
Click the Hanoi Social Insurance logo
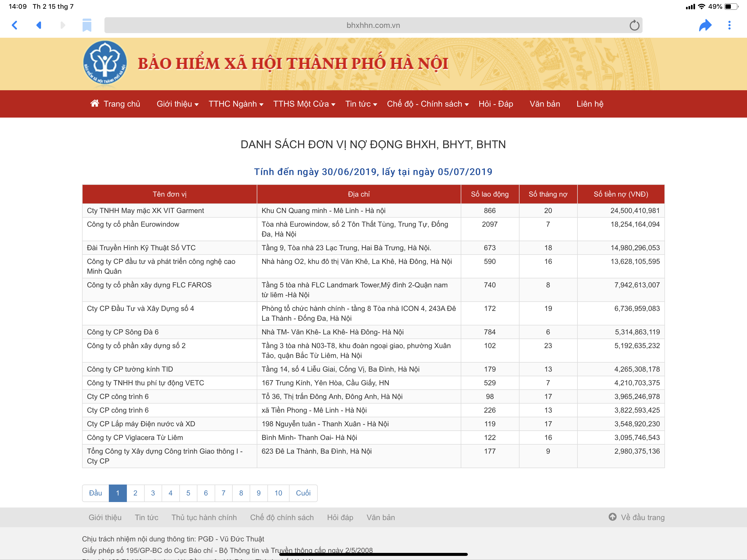pyautogui.click(x=105, y=63)
